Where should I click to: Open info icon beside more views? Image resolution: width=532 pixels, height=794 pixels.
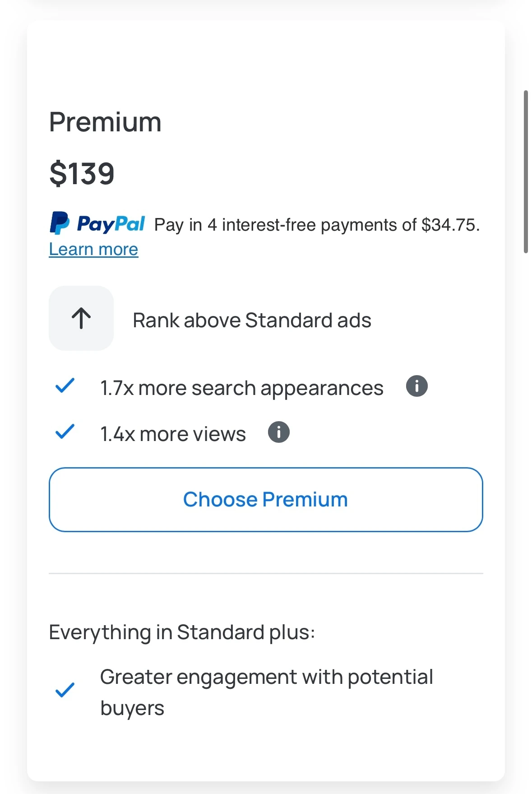point(278,432)
